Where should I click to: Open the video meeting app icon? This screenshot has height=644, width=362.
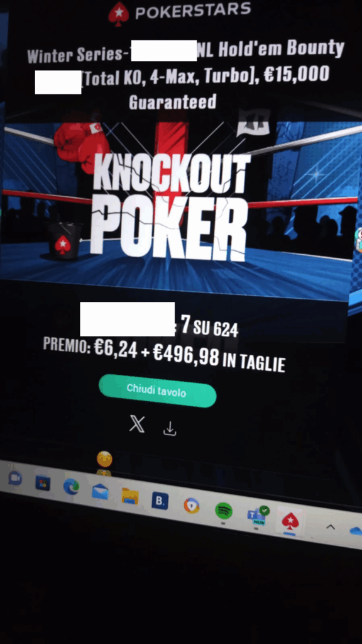click(15, 479)
